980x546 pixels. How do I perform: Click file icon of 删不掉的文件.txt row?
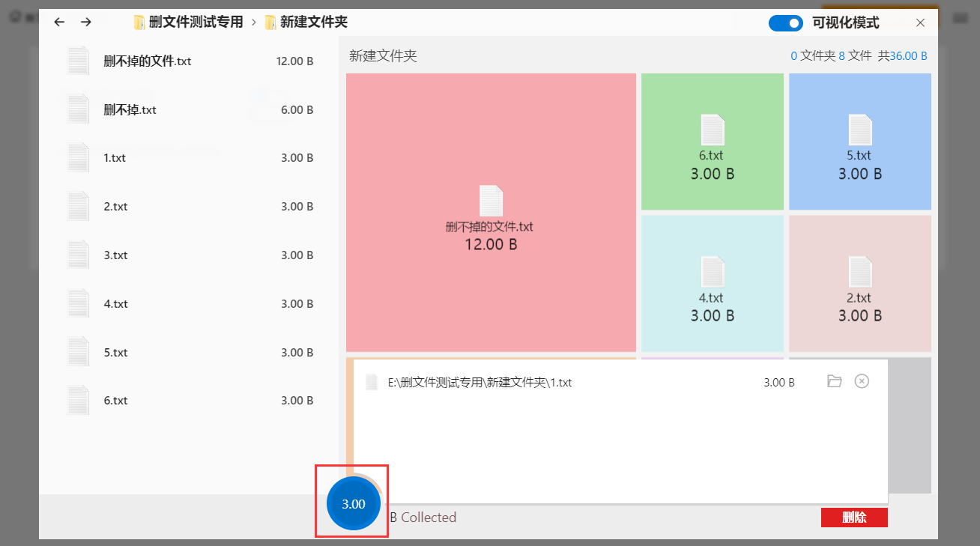[78, 61]
